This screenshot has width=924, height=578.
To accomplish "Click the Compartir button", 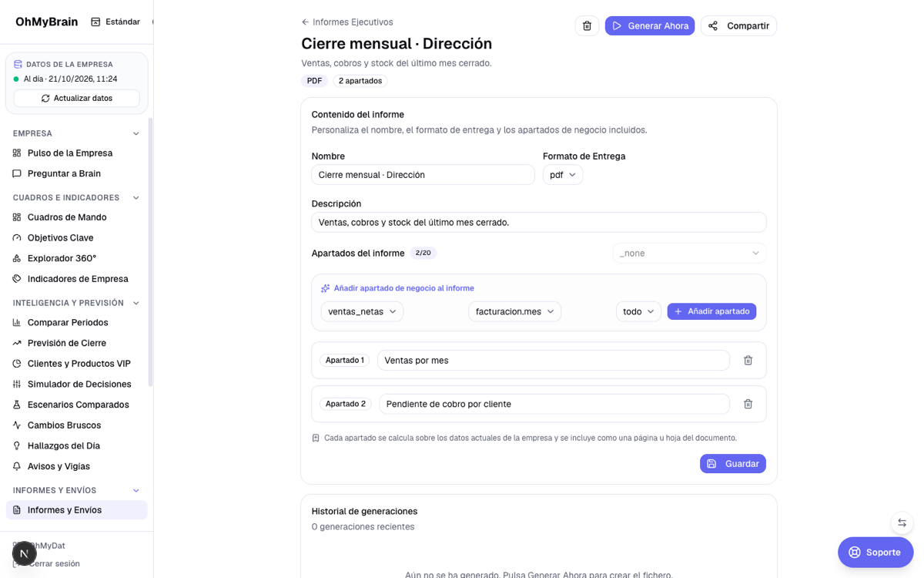I will (x=738, y=25).
